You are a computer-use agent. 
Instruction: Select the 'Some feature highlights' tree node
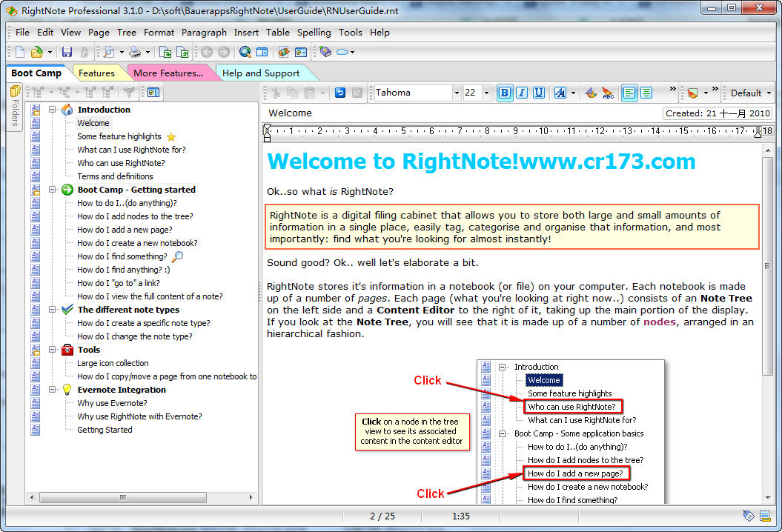pos(119,136)
